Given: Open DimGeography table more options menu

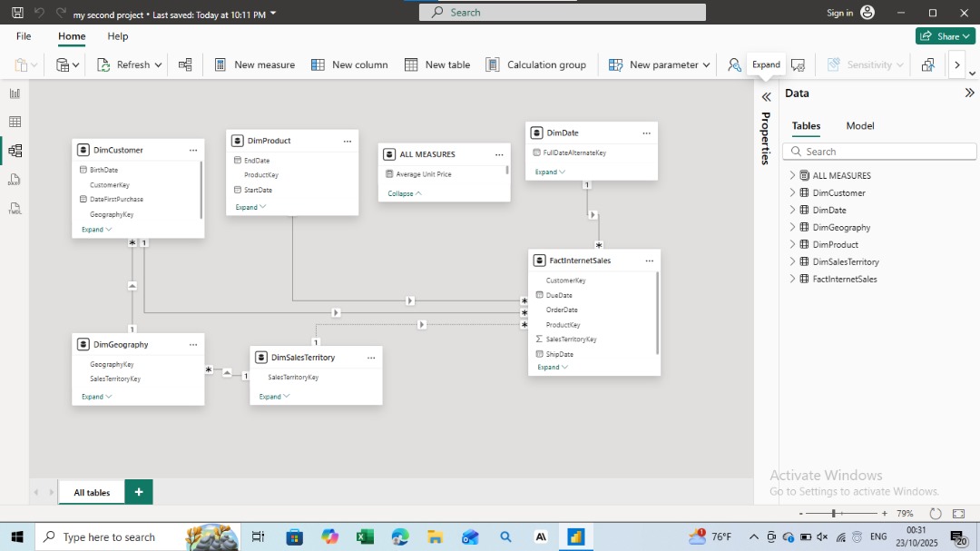Looking at the screenshot, I should (193, 345).
